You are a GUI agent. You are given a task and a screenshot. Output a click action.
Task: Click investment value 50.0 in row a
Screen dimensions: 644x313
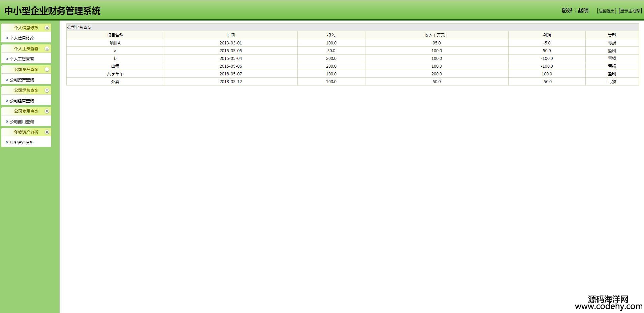(x=331, y=51)
